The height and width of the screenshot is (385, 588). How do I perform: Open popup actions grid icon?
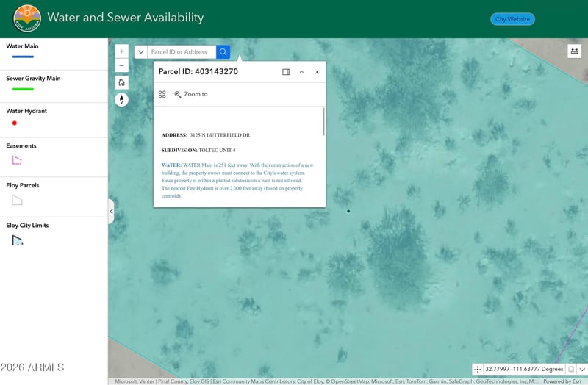162,94
